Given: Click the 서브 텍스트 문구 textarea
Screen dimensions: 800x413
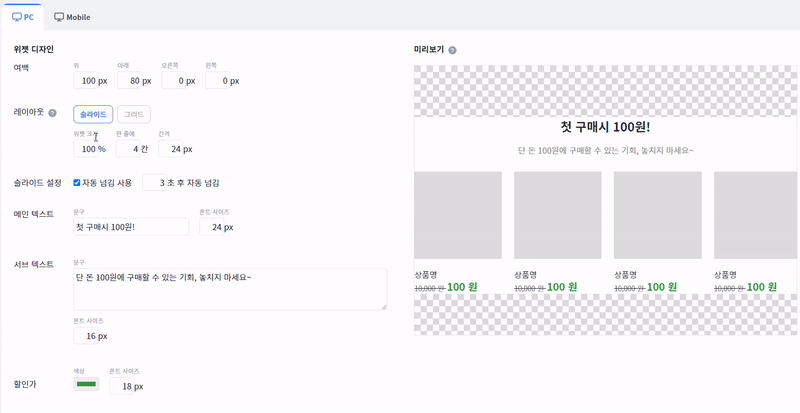Looking at the screenshot, I should (230, 288).
